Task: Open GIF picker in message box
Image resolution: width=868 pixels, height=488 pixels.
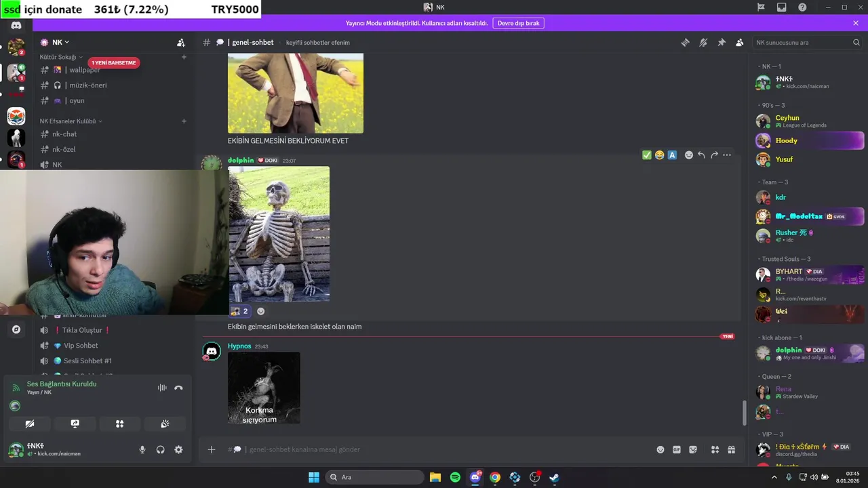Action: pyautogui.click(x=677, y=449)
